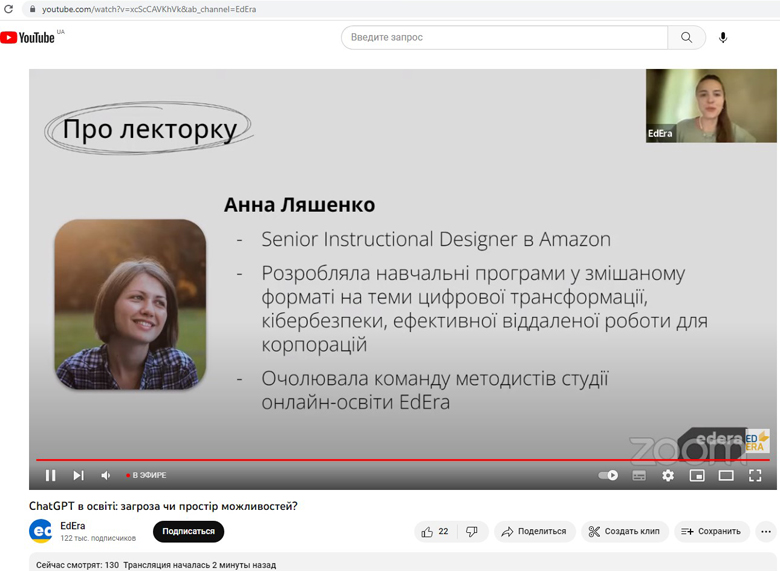Go to the YouTube home logo

[27, 38]
